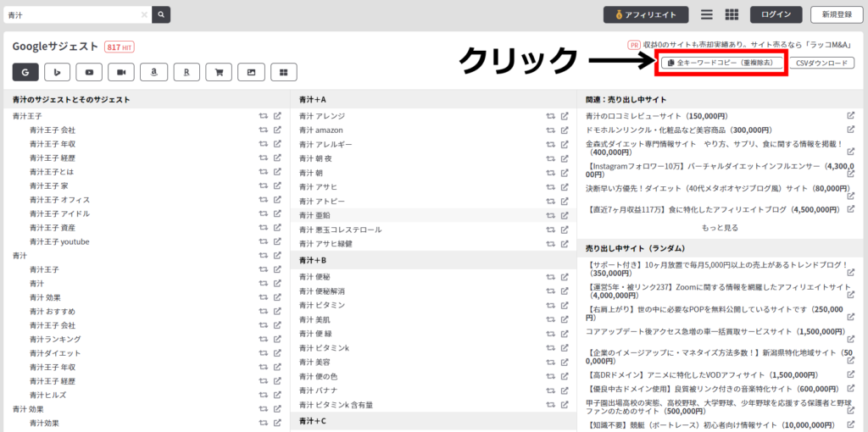Open 優良中古ドメイン使用 music site listing
Image resolution: width=868 pixels, height=432 pixels.
coord(711,389)
